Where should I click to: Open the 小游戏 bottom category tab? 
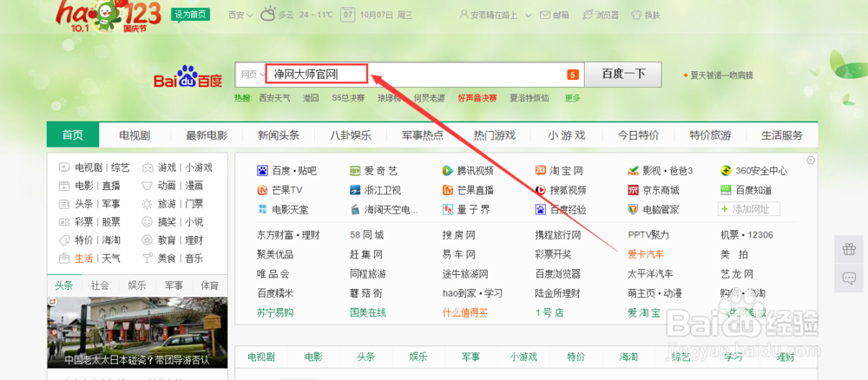tap(523, 357)
